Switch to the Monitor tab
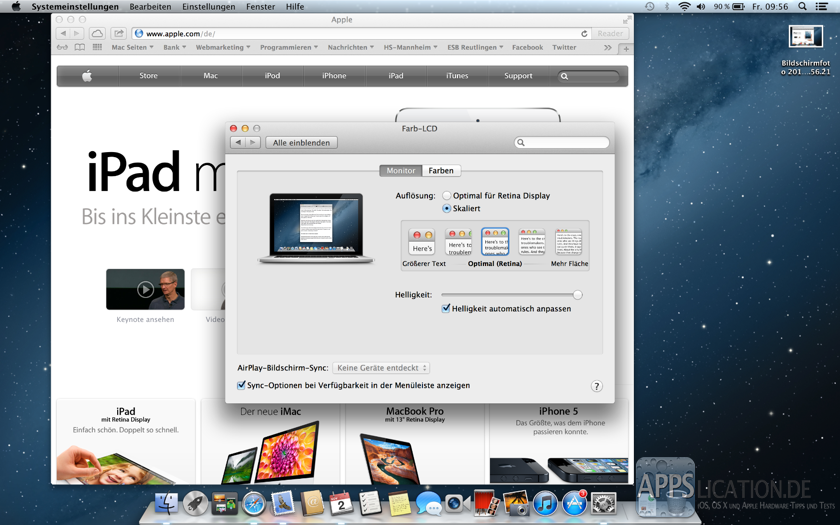The height and width of the screenshot is (525, 840). [401, 170]
